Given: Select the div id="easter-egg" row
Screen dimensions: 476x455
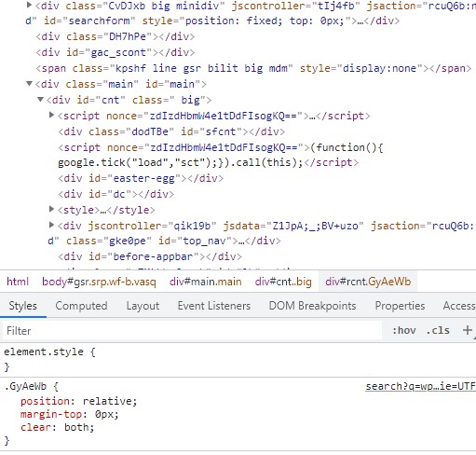Looking at the screenshot, I should click(x=141, y=178).
